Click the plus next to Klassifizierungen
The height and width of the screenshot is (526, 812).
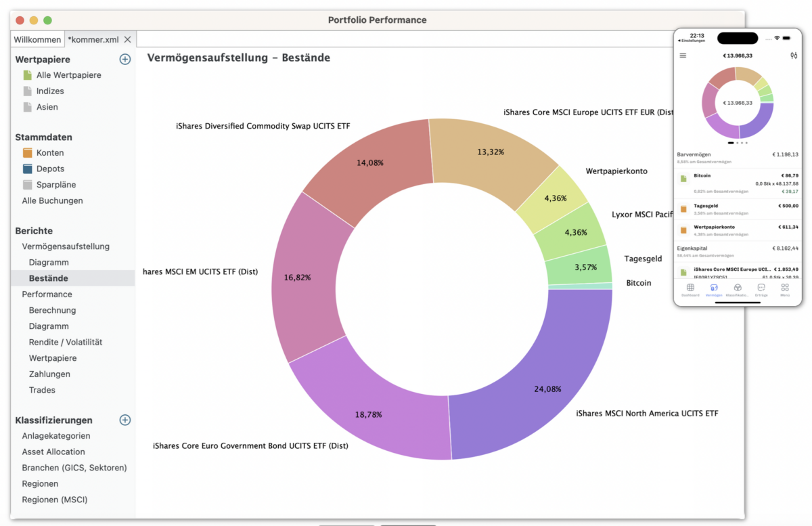(x=125, y=420)
